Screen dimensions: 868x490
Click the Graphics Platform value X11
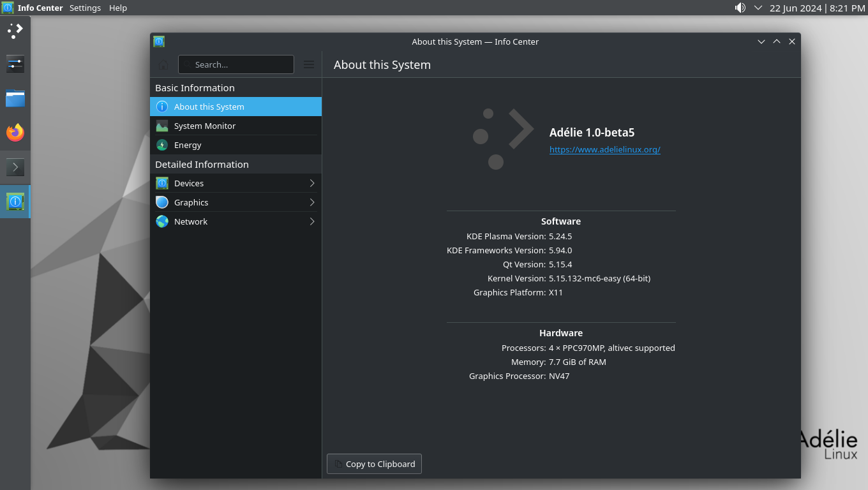click(556, 292)
